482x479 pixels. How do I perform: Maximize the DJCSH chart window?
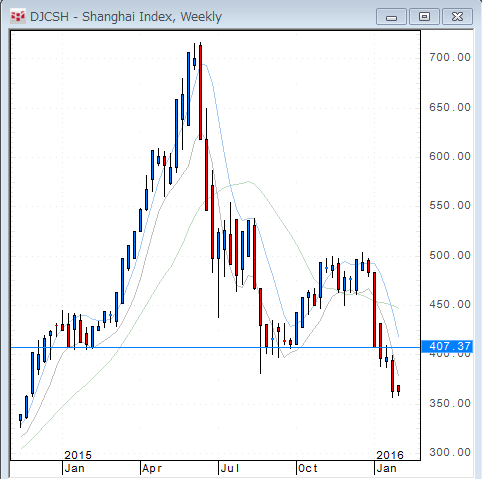tap(424, 17)
